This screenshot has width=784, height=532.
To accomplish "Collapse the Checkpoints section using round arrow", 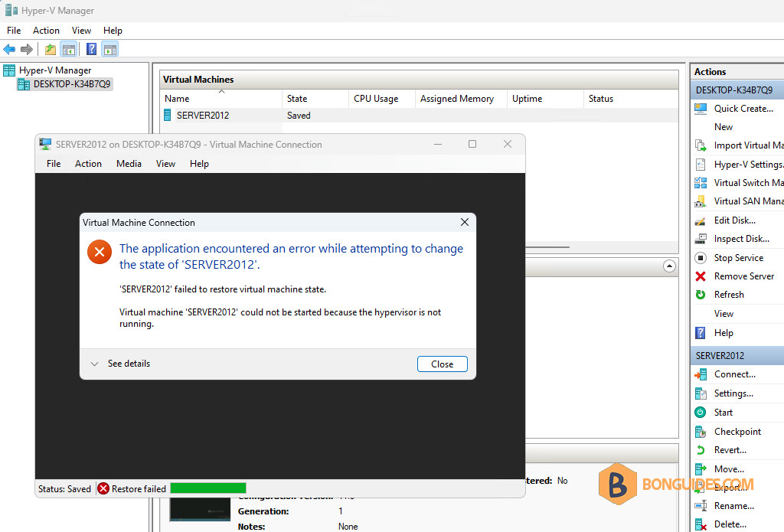I will click(669, 266).
